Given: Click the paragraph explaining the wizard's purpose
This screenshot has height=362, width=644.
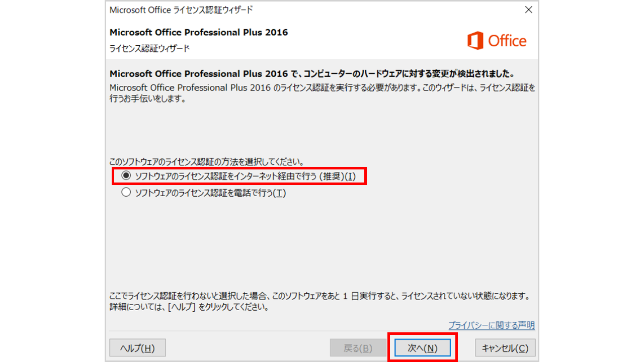Looking at the screenshot, I should pyautogui.click(x=322, y=93).
